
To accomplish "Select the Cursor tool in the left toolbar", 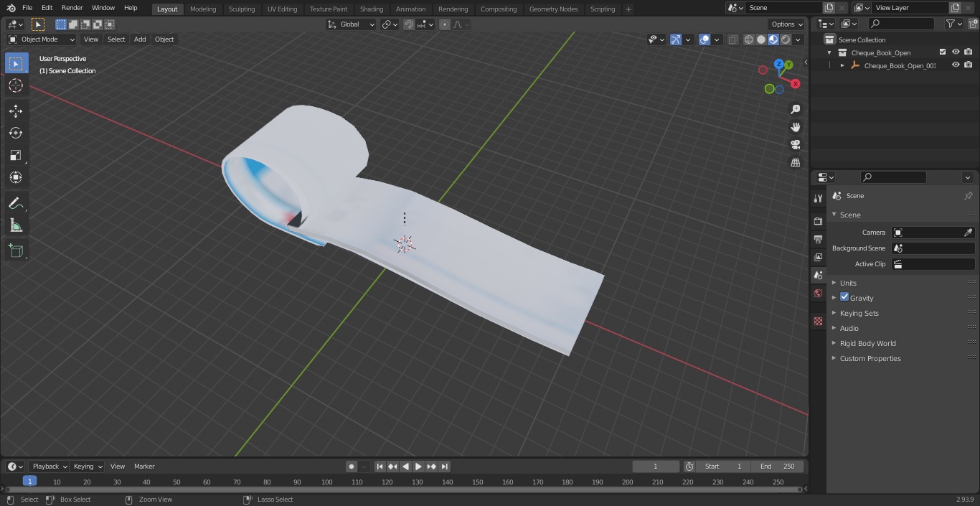I will click(x=16, y=85).
